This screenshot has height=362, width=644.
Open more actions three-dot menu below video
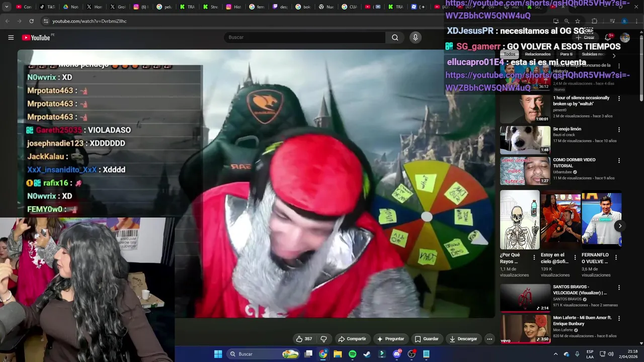tap(490, 339)
